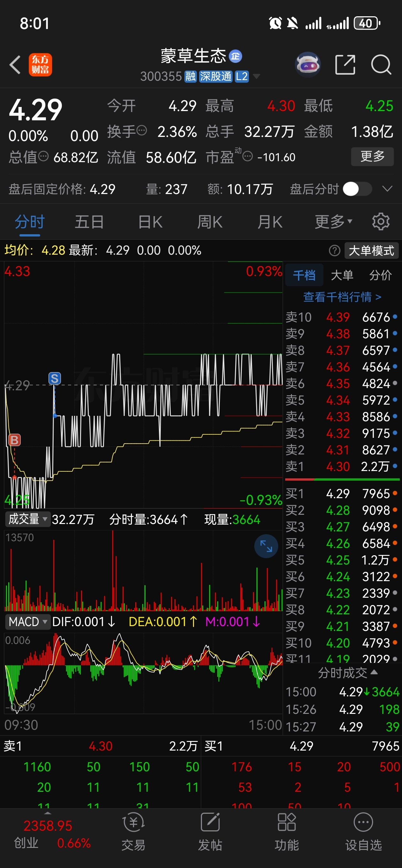Tap the battery indicator
Viewport: 402px width, 868px height.
367,23
